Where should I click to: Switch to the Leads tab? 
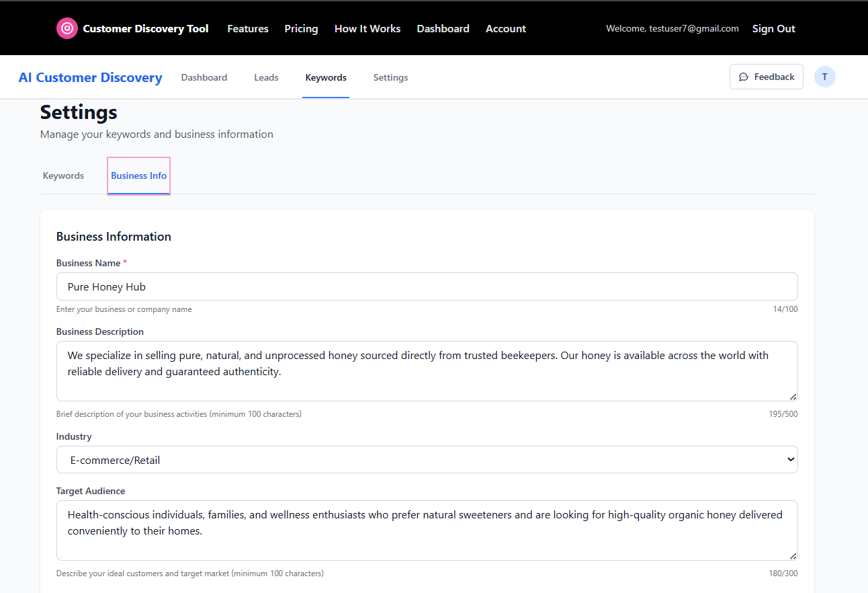click(x=266, y=77)
